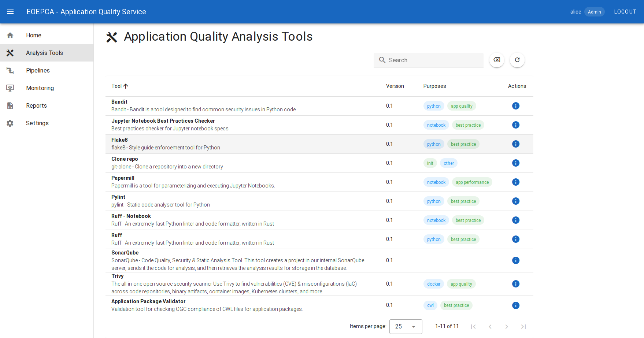Show info for the Flake8 tool

[516, 144]
